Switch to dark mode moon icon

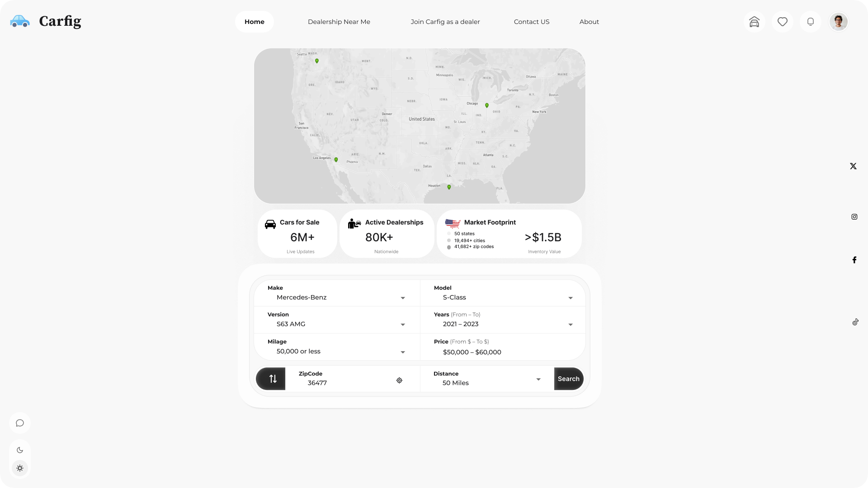pos(20,450)
